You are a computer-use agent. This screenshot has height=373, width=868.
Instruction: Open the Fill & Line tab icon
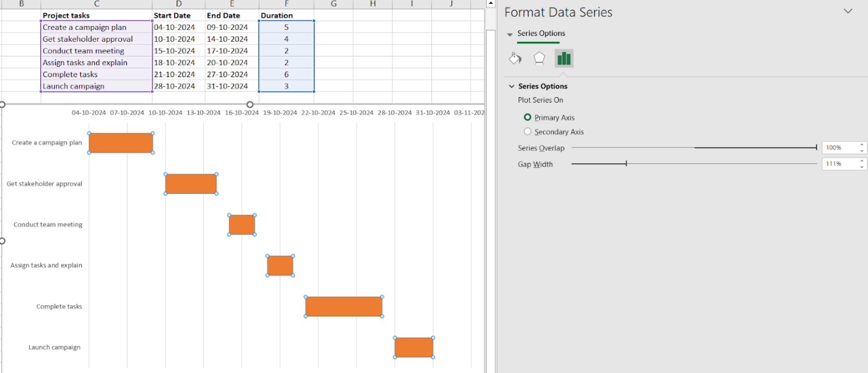coord(515,58)
